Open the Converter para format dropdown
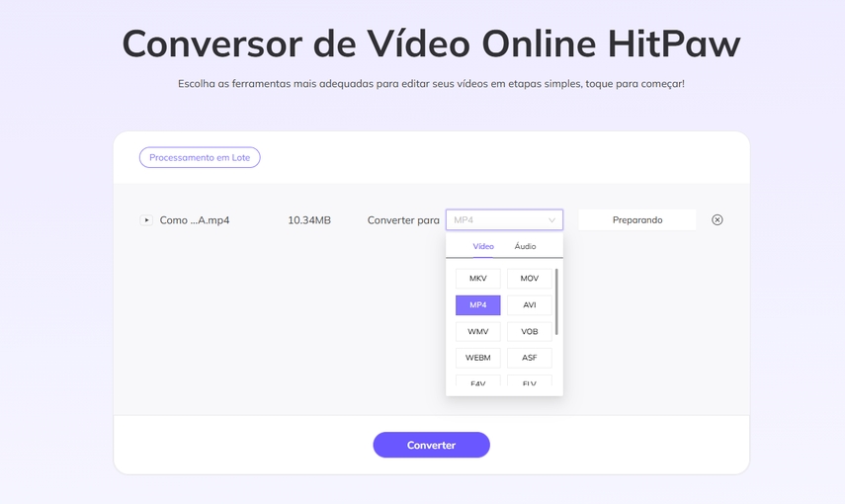The width and height of the screenshot is (845, 504). pos(504,220)
